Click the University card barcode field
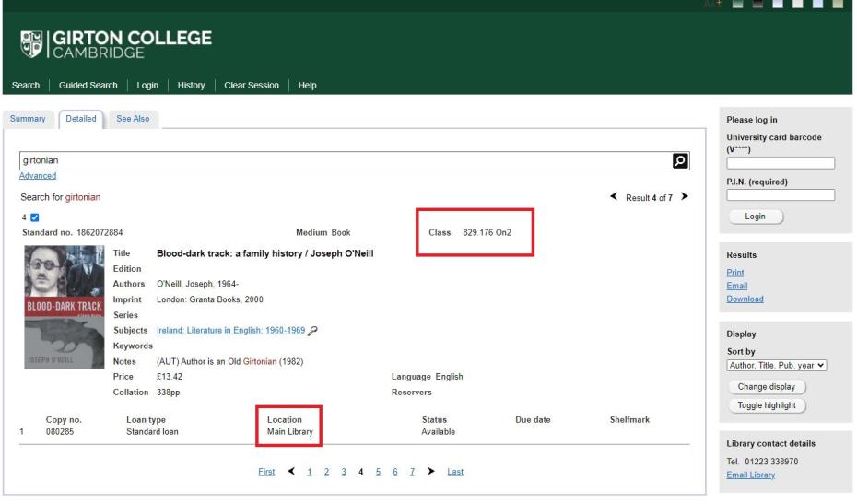The image size is (857, 504). click(x=781, y=163)
